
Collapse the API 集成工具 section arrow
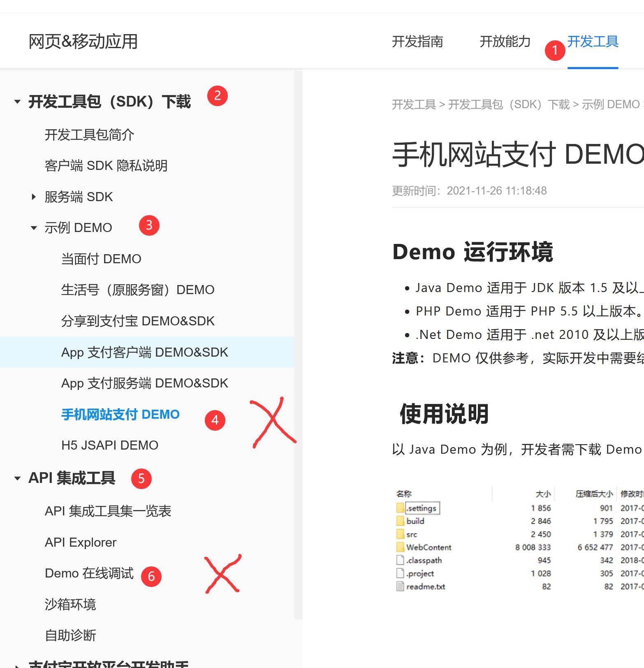click(x=17, y=478)
